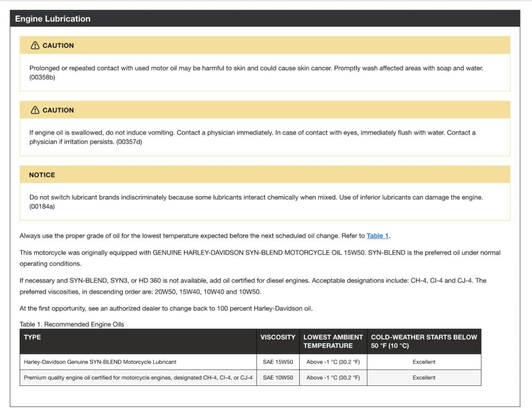This screenshot has height=414, width=532.
Task: Click the second CAUTION heading text
Action: tap(57, 110)
